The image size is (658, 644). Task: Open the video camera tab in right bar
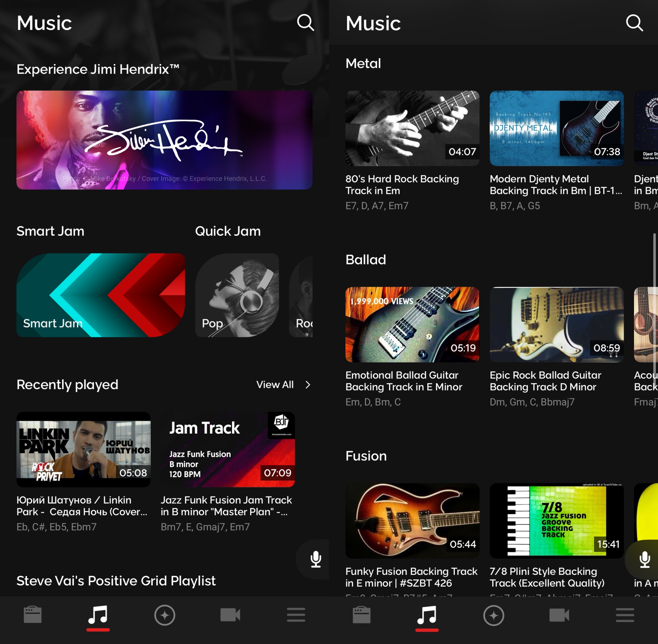[x=559, y=615]
